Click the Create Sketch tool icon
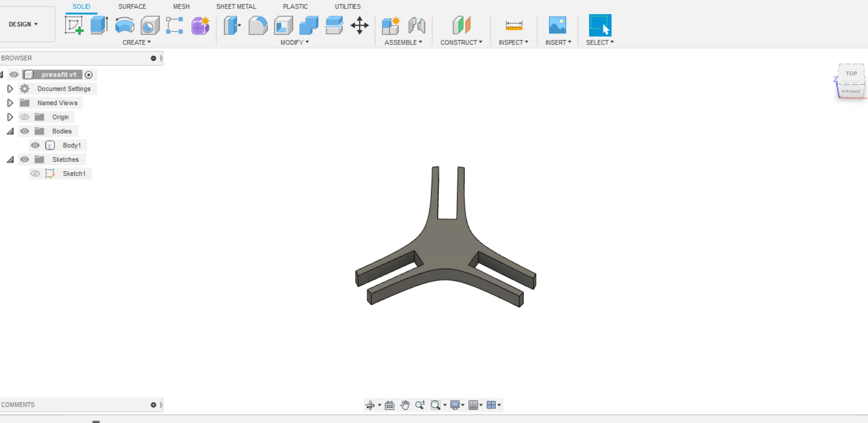 (x=74, y=25)
